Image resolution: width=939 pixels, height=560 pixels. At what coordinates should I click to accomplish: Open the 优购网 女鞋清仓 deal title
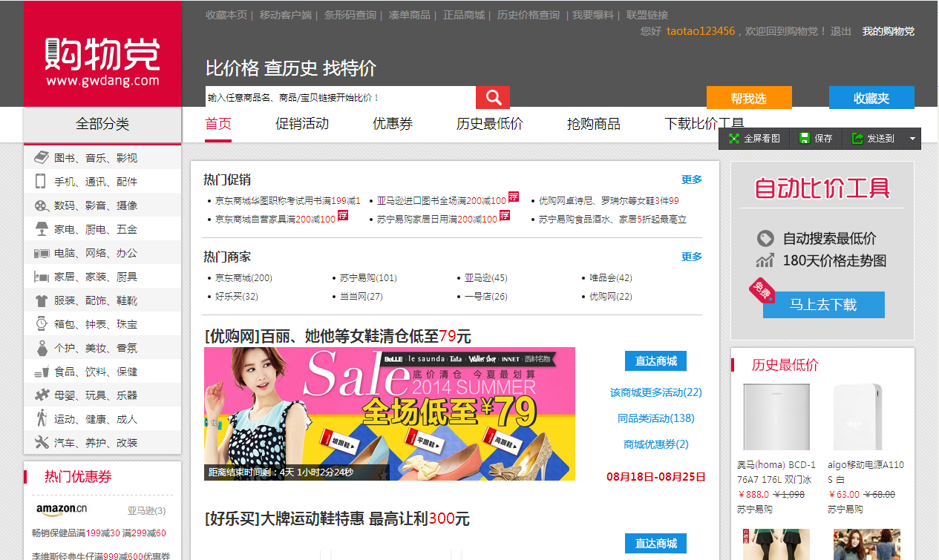click(x=338, y=336)
